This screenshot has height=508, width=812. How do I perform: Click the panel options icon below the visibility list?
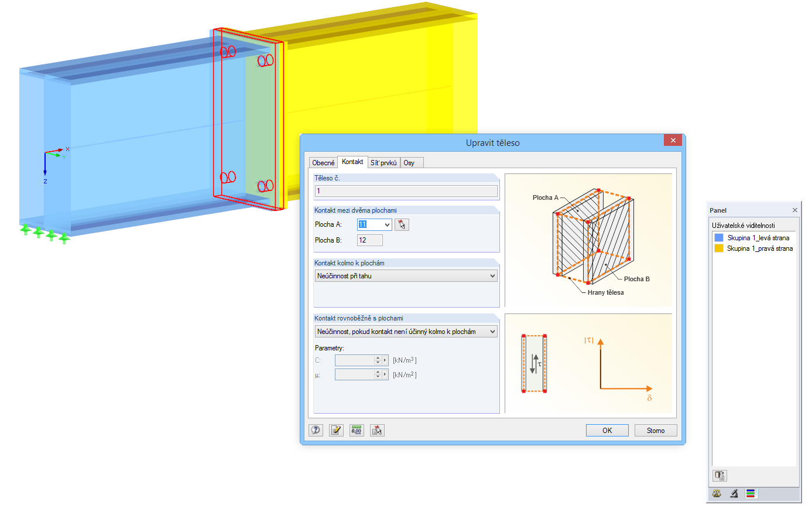click(720, 475)
